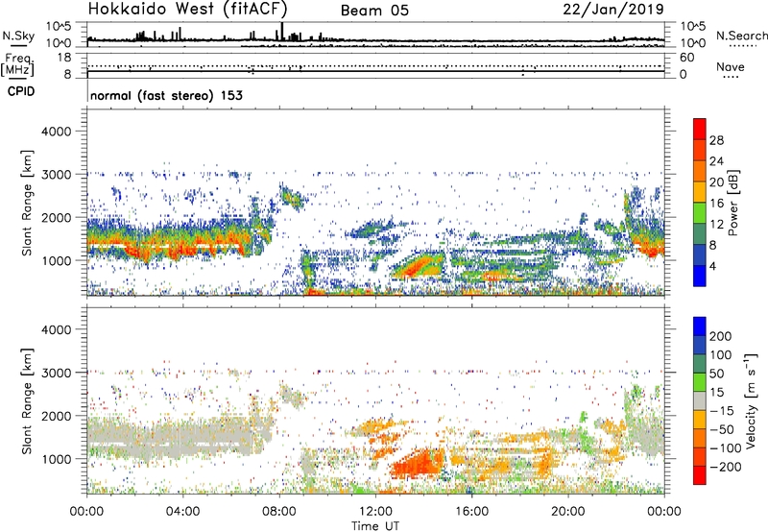This screenshot has width=768, height=532.
Task: Click the 'Freq. [MHz]' label
Action: (17, 64)
